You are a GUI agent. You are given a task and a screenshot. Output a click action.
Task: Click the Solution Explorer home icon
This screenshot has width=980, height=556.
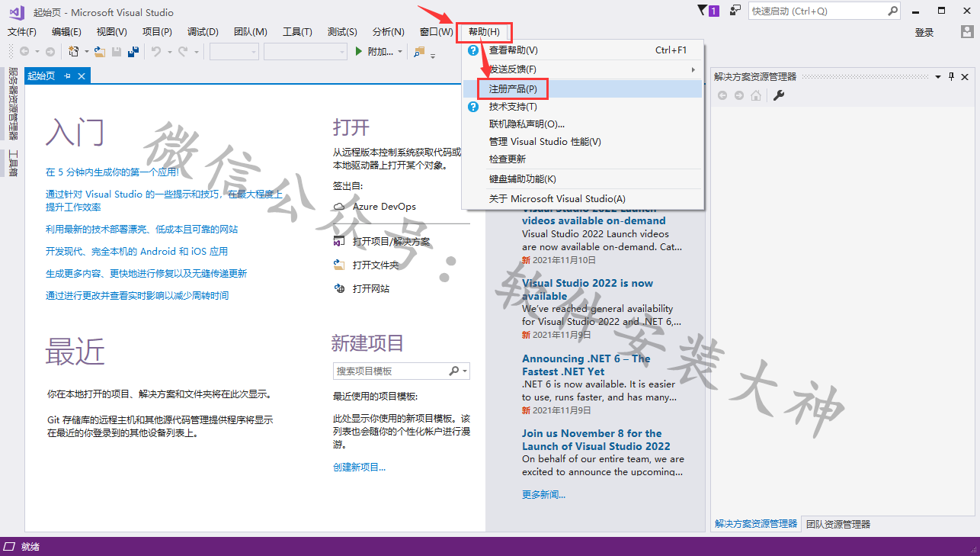click(756, 95)
